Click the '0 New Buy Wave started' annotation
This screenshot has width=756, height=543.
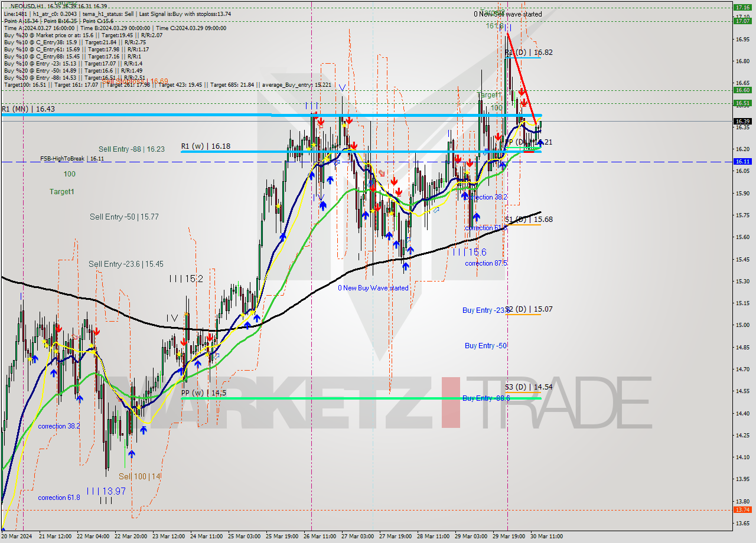(x=373, y=288)
